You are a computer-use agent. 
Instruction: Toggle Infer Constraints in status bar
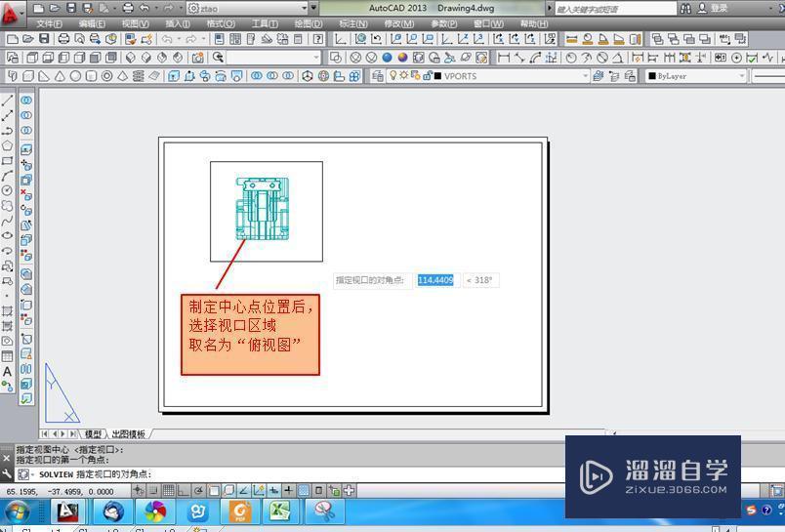[x=139, y=491]
